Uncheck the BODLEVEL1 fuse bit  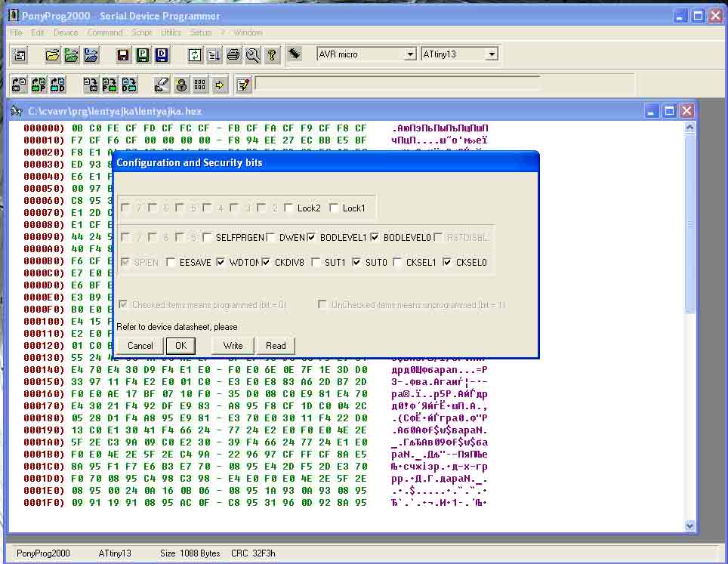tap(312, 238)
